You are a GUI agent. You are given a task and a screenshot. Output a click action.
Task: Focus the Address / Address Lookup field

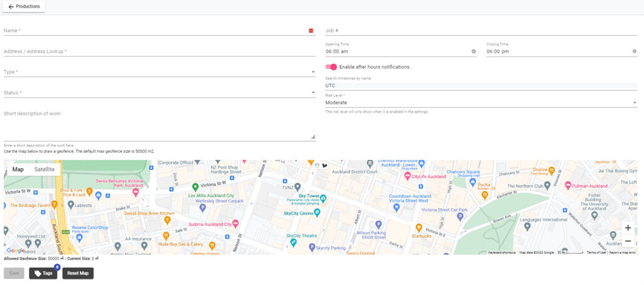click(159, 52)
